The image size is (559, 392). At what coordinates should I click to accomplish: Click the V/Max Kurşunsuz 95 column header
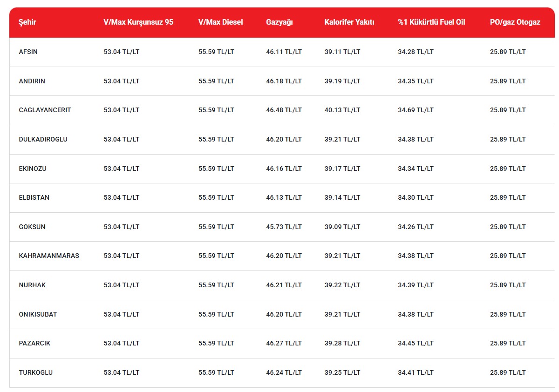[138, 22]
